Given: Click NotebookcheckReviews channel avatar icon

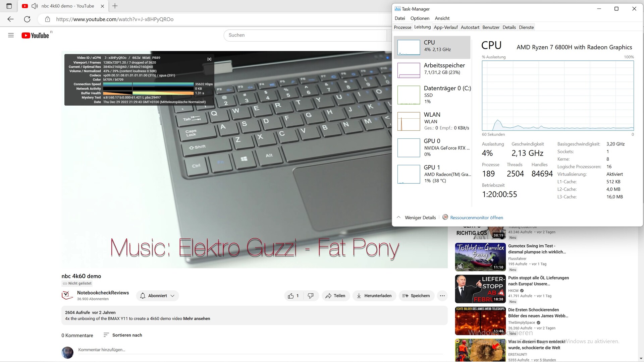Looking at the screenshot, I should (x=67, y=295).
